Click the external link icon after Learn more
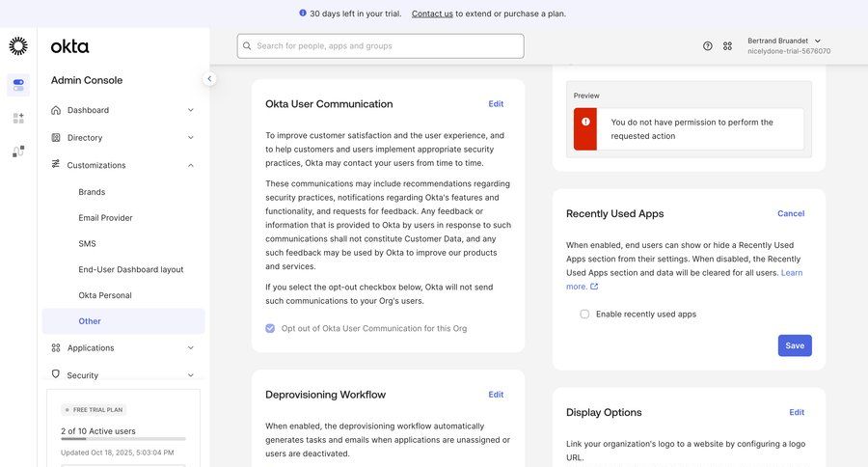 tap(594, 287)
